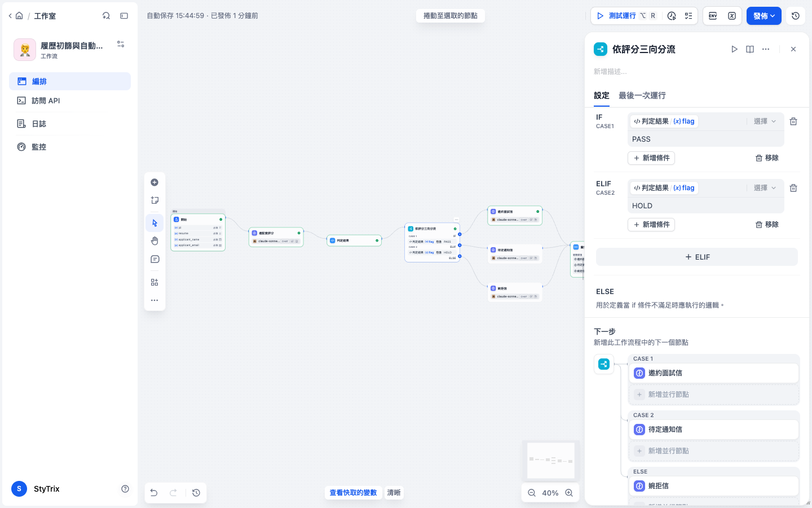812x508 pixels.
Task: Add a note with the sticky-note icon
Action: pyautogui.click(x=155, y=200)
